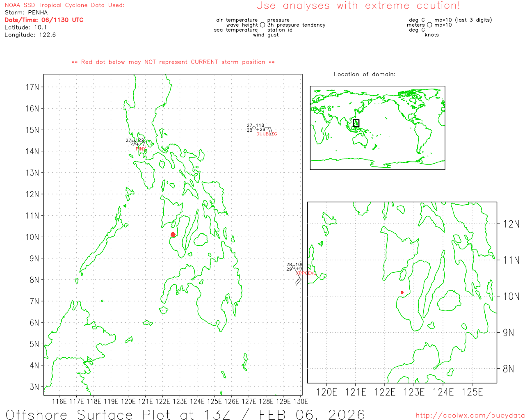This screenshot has height=420, width=525.
Task: Click the legend circle beside wave height
Action: [x=262, y=25]
